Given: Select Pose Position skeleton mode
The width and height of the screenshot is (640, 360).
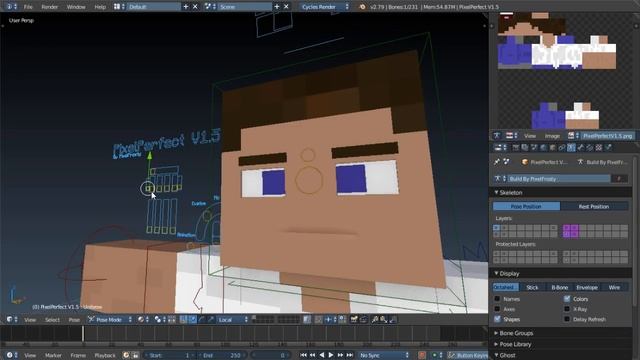Looking at the screenshot, I should point(526,207).
